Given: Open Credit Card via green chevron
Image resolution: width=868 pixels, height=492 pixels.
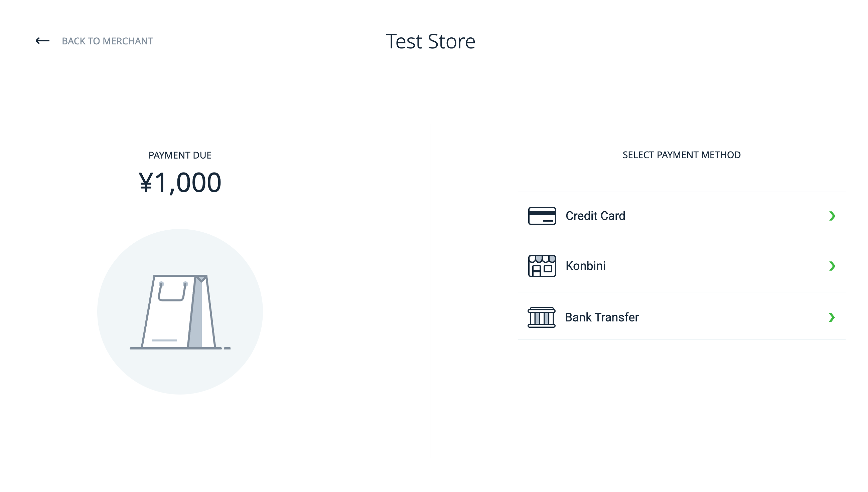Looking at the screenshot, I should [x=832, y=216].
